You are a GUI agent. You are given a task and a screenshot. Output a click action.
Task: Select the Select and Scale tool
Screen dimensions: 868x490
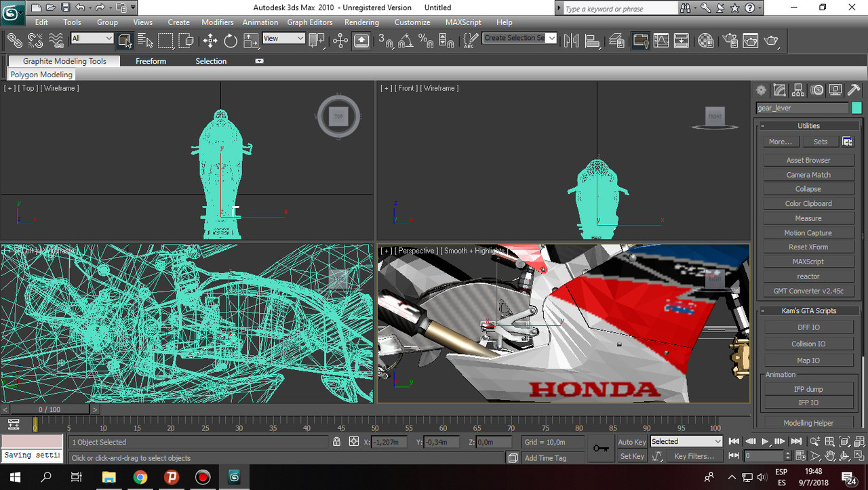pos(251,41)
